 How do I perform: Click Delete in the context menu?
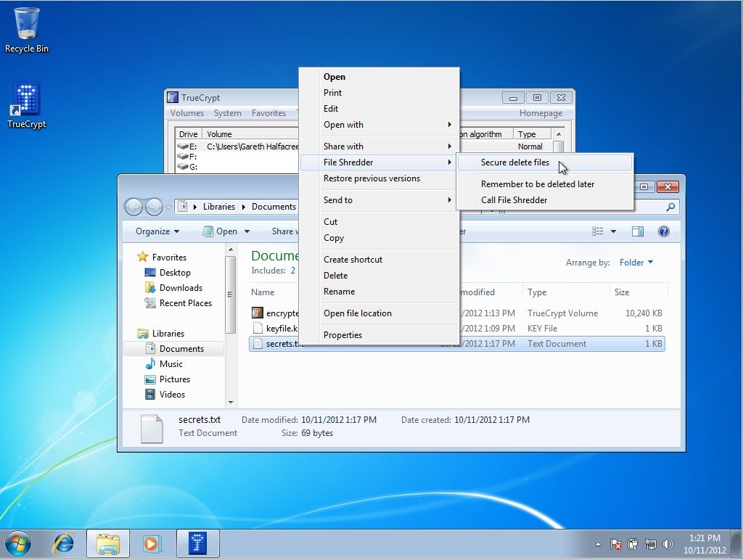pos(379,275)
